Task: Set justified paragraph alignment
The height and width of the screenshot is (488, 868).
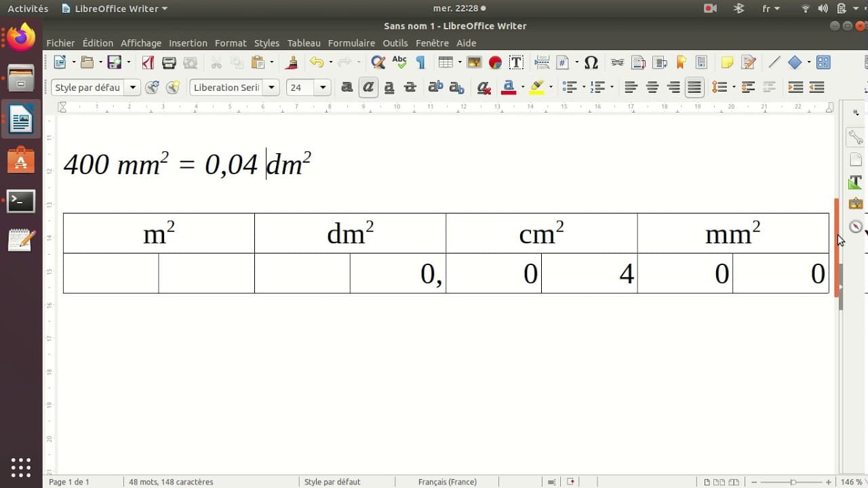Action: pyautogui.click(x=694, y=87)
